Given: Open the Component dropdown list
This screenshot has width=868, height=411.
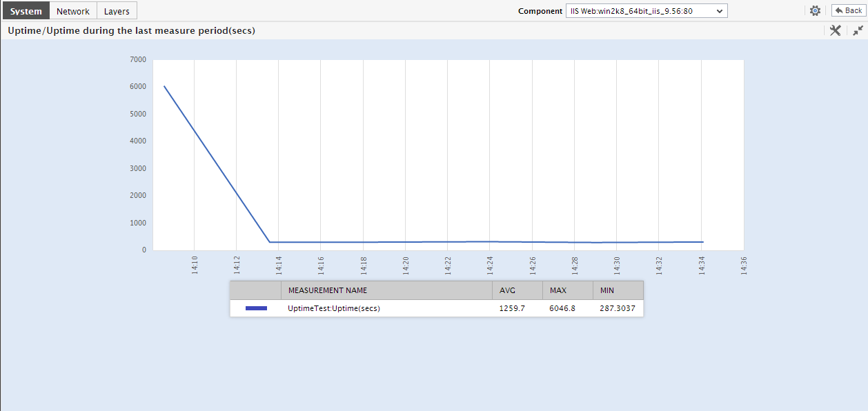Looking at the screenshot, I should [647, 11].
